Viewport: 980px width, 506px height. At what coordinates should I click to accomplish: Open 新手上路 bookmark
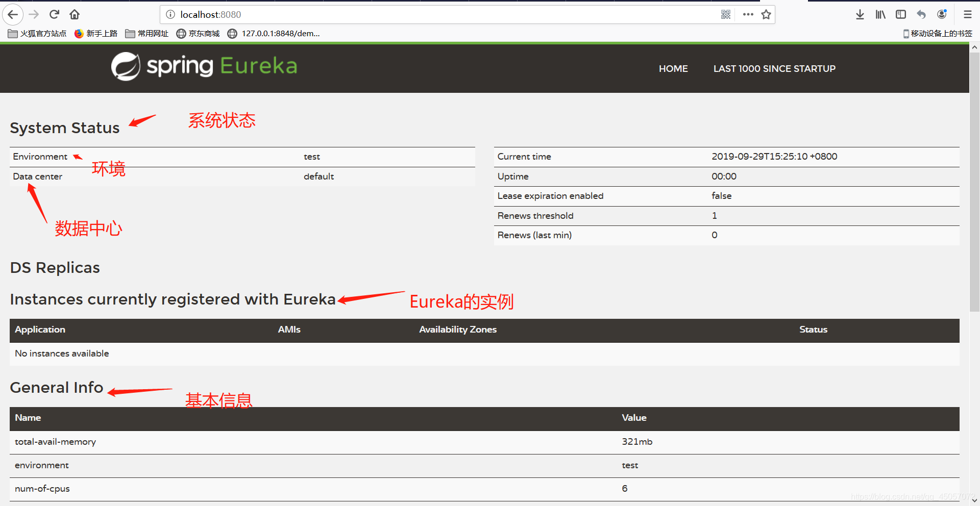coord(96,34)
